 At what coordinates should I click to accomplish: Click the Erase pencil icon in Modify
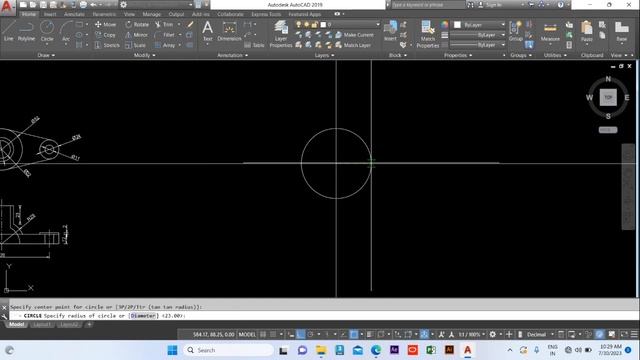(x=190, y=24)
